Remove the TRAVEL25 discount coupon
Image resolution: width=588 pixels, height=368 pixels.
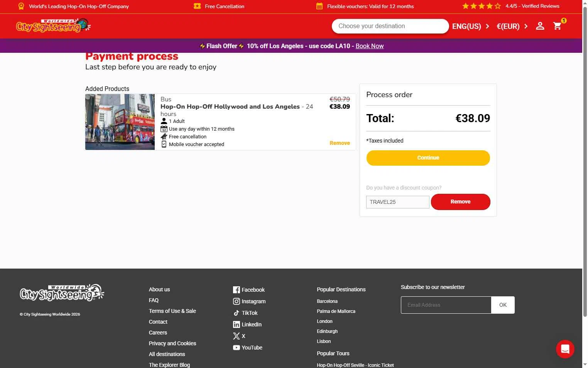click(461, 202)
